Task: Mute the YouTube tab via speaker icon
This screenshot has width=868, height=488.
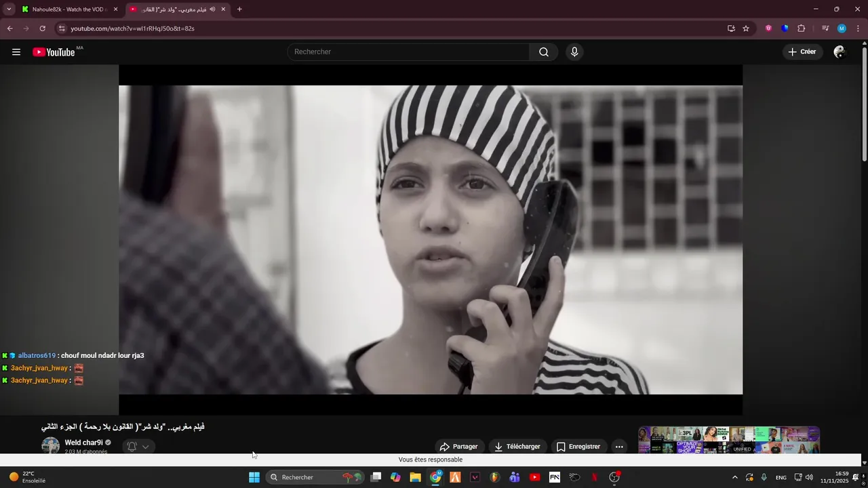Action: [x=212, y=9]
